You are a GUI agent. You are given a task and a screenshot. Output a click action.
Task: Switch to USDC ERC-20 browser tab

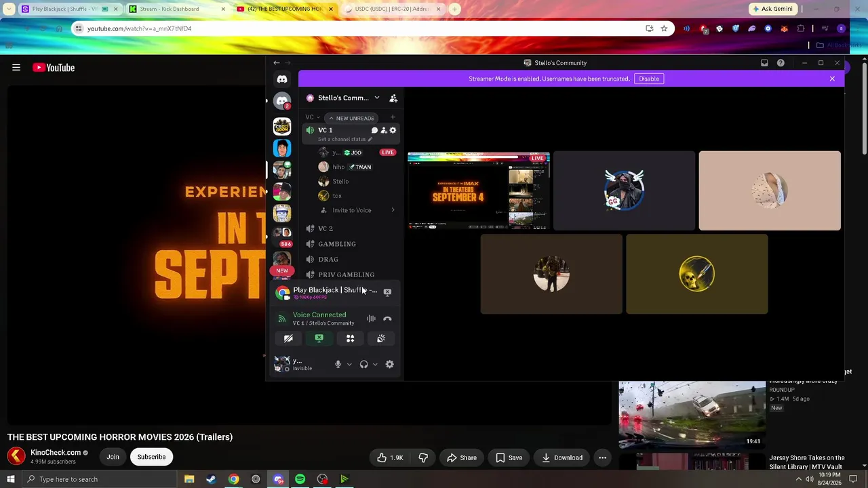pos(392,9)
